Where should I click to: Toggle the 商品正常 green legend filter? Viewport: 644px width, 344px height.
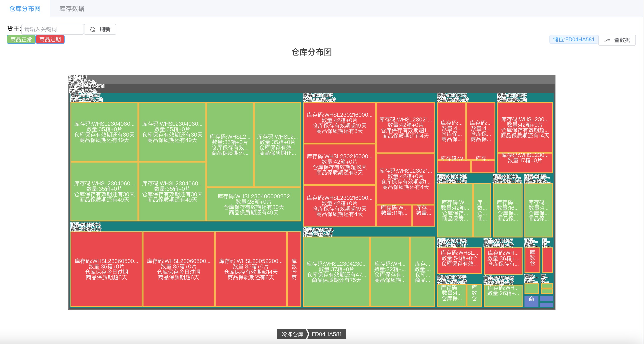coord(21,40)
